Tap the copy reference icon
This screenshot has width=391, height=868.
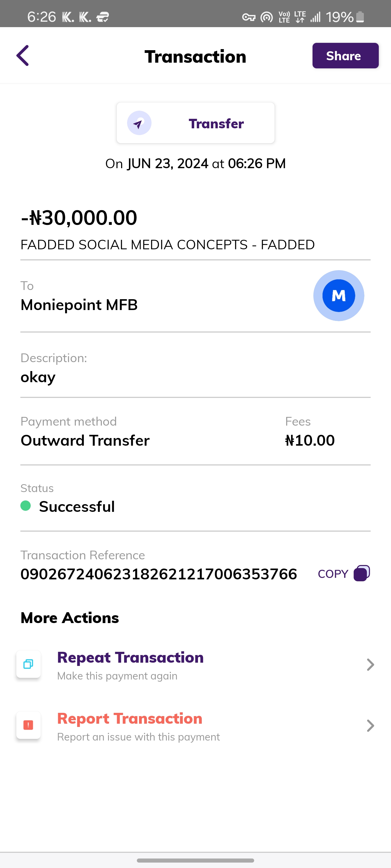pos(362,573)
